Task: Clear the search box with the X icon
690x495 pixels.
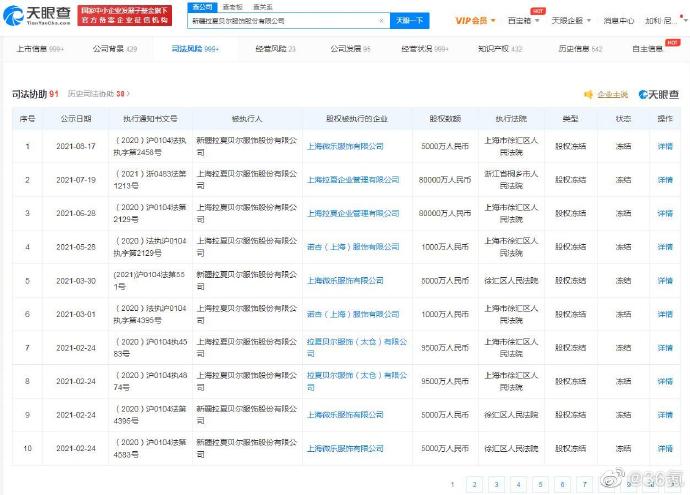Action: pyautogui.click(x=381, y=21)
